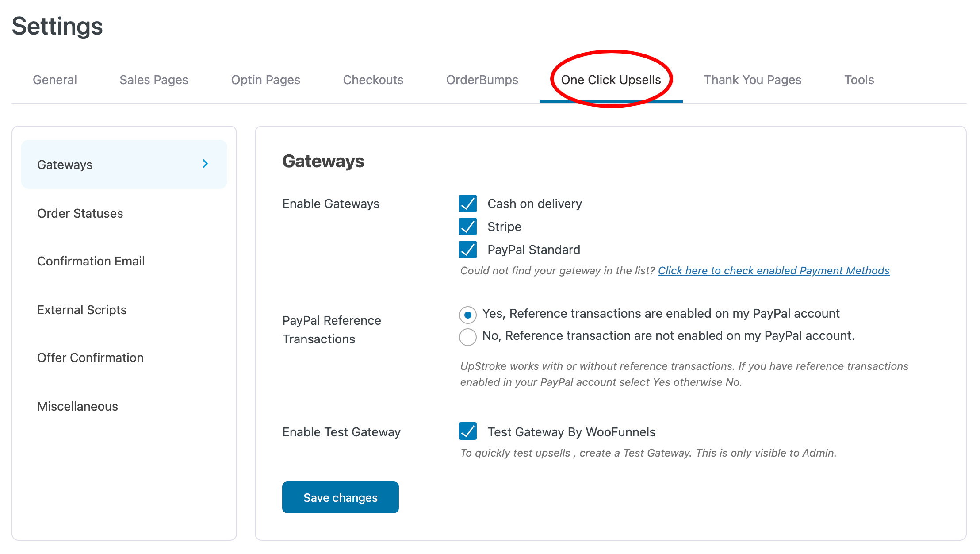This screenshot has height=554, width=980.
Task: Open link to check enabled Payment Methods
Action: point(773,270)
